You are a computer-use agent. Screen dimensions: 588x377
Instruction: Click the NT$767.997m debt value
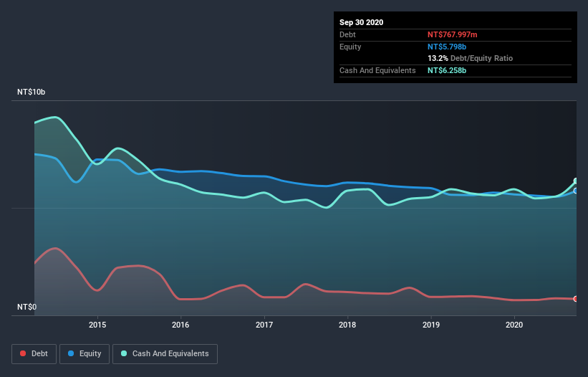click(452, 34)
